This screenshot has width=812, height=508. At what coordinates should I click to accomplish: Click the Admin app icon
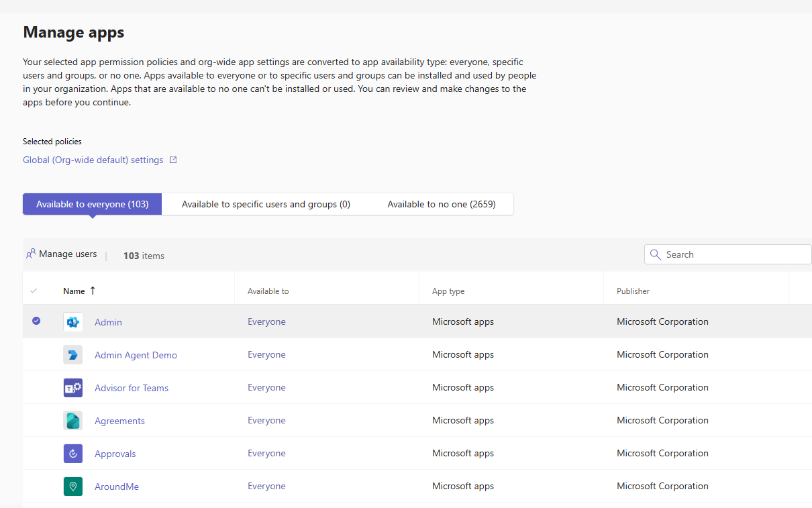pos(72,322)
